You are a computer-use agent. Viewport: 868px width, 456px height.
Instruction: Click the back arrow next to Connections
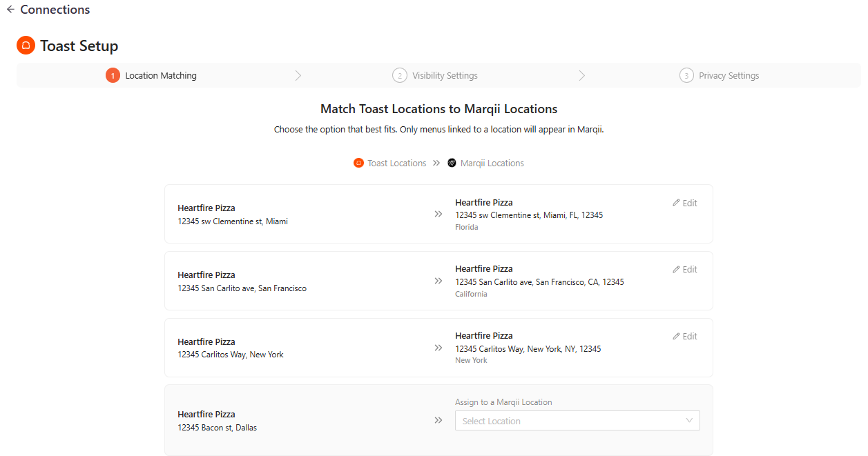point(10,10)
